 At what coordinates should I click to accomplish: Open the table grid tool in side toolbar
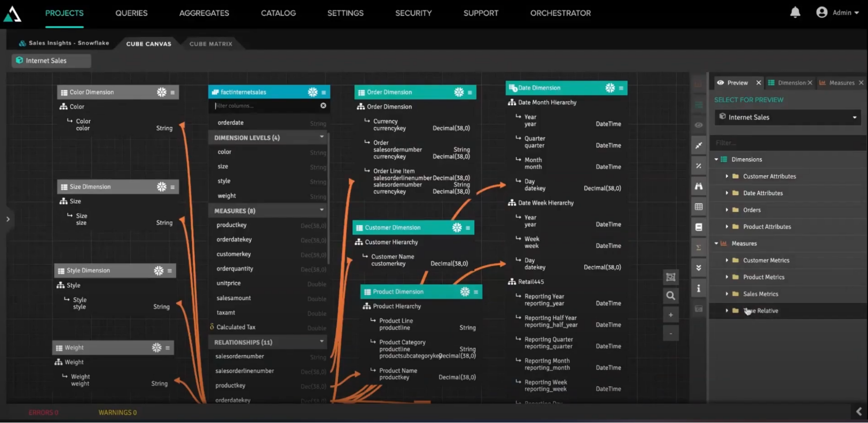698,207
